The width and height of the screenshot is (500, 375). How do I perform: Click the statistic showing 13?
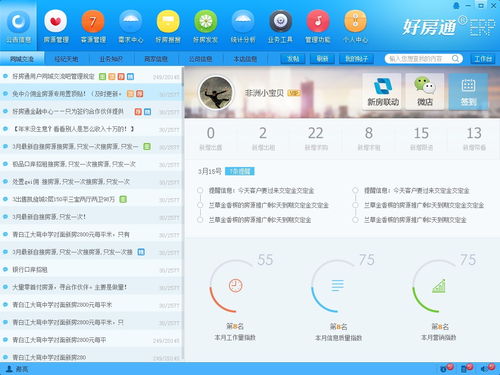[474, 139]
